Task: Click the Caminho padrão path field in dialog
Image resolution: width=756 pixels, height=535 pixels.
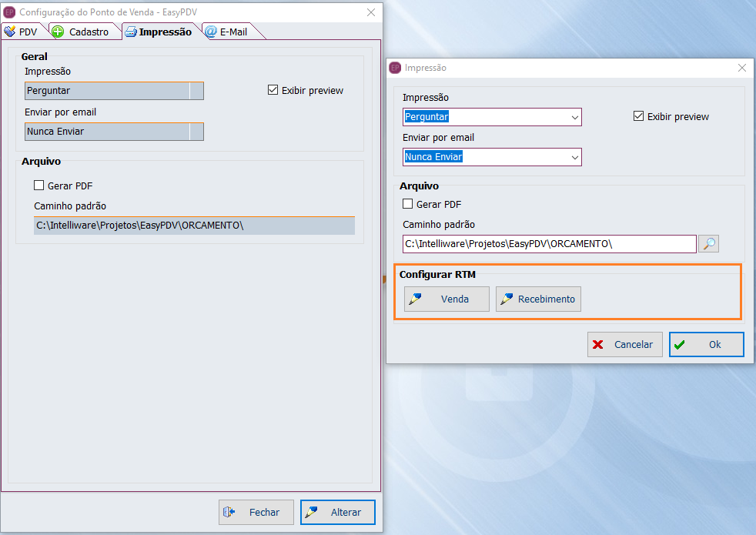Action: tap(549, 244)
